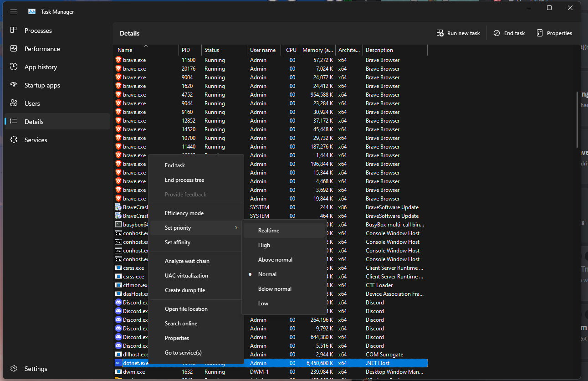Sort by the Name column header
Image resolution: width=588 pixels, height=381 pixels.
[146, 50]
